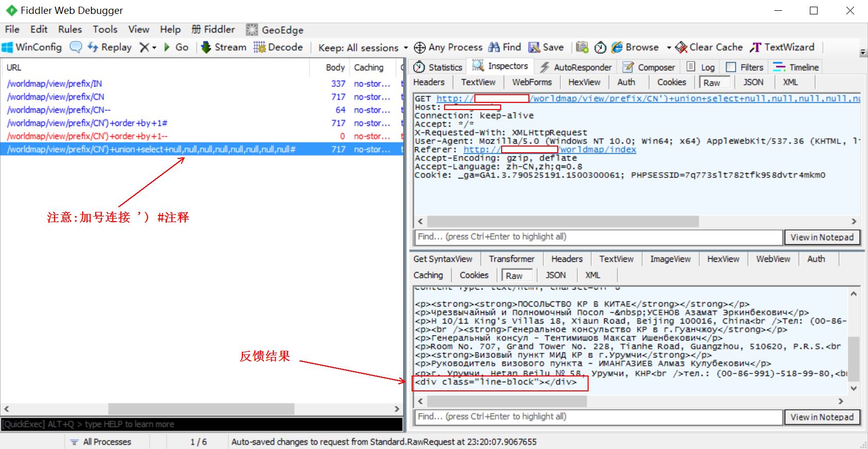This screenshot has height=449, width=868.
Task: Select response ImageView tab
Action: point(670,259)
